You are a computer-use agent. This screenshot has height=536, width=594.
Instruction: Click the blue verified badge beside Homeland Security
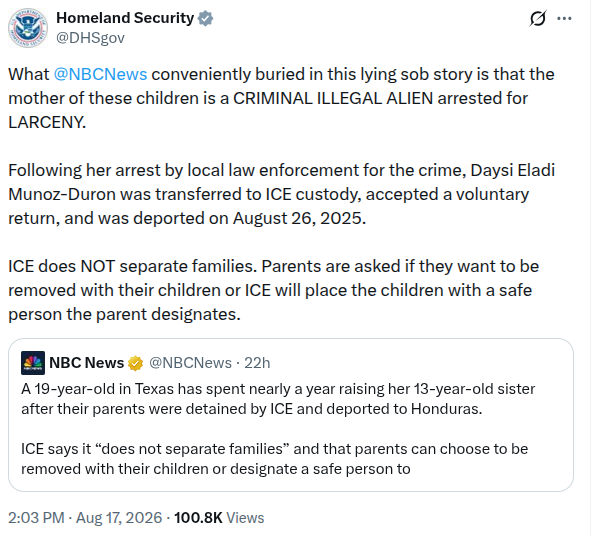pyautogui.click(x=205, y=18)
